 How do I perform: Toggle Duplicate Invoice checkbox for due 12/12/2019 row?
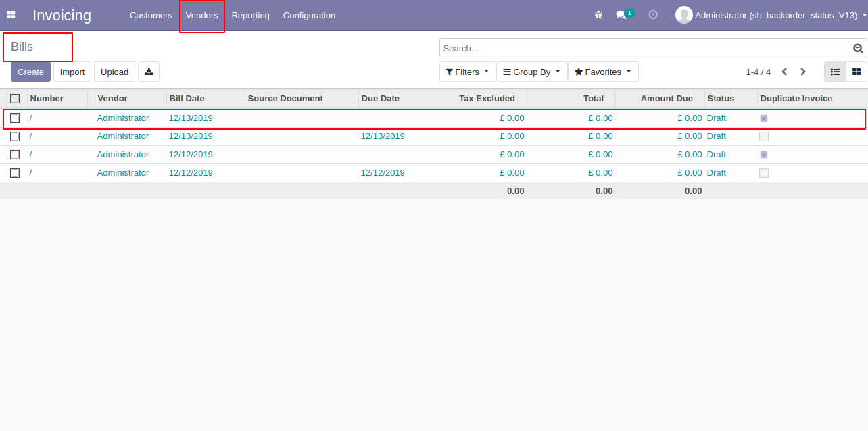[764, 173]
